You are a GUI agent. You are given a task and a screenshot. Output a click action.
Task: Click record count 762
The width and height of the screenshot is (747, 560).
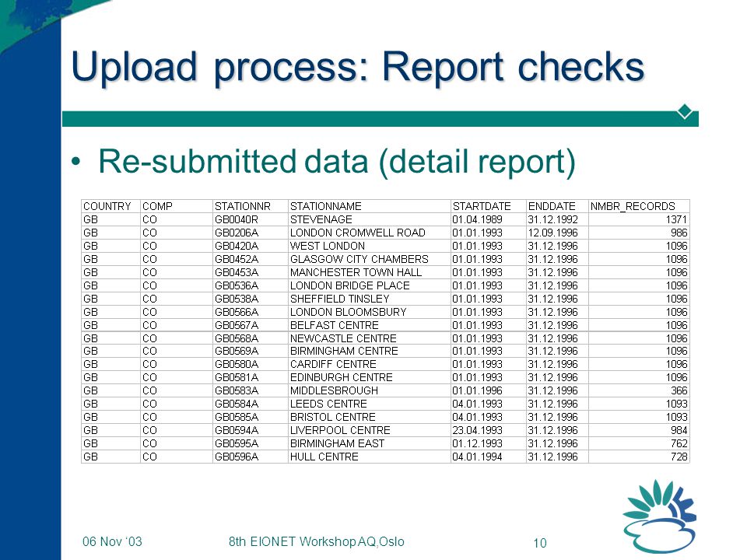679,444
